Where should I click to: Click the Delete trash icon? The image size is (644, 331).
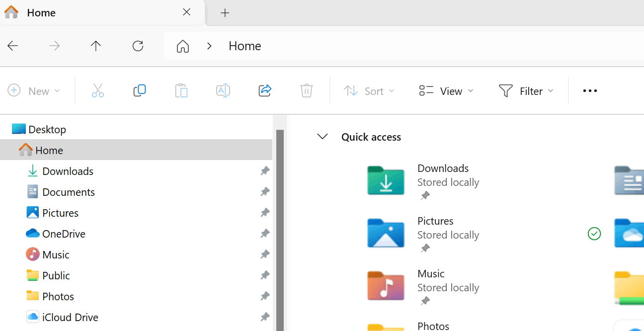[307, 90]
